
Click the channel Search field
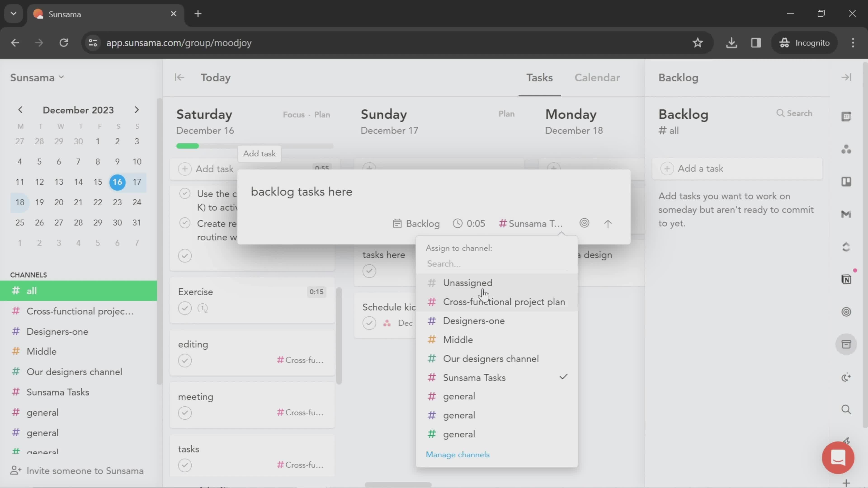click(x=497, y=264)
